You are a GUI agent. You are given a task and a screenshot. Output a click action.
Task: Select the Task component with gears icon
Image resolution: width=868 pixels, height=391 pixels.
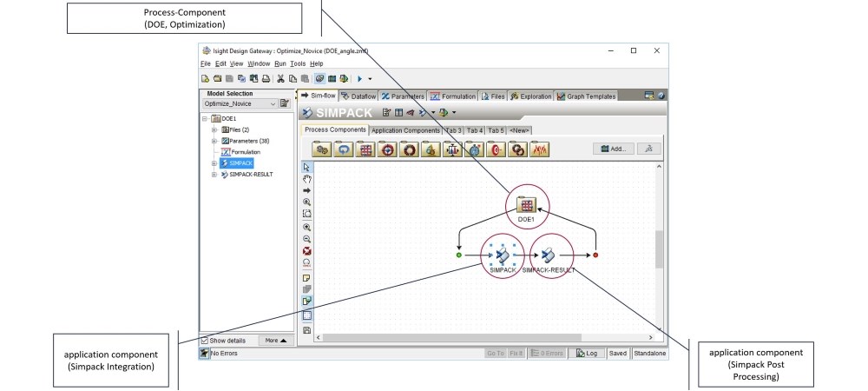[322, 149]
